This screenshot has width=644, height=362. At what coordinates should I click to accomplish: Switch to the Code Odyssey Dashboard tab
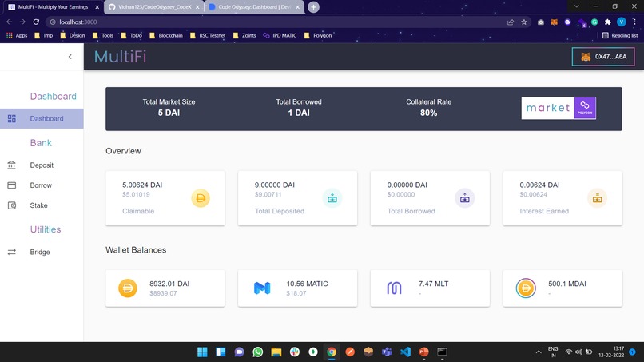[x=255, y=7]
